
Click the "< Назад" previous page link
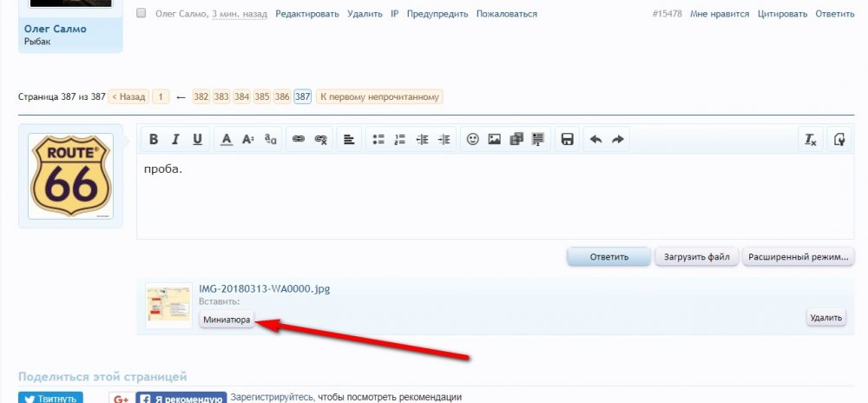tap(128, 96)
